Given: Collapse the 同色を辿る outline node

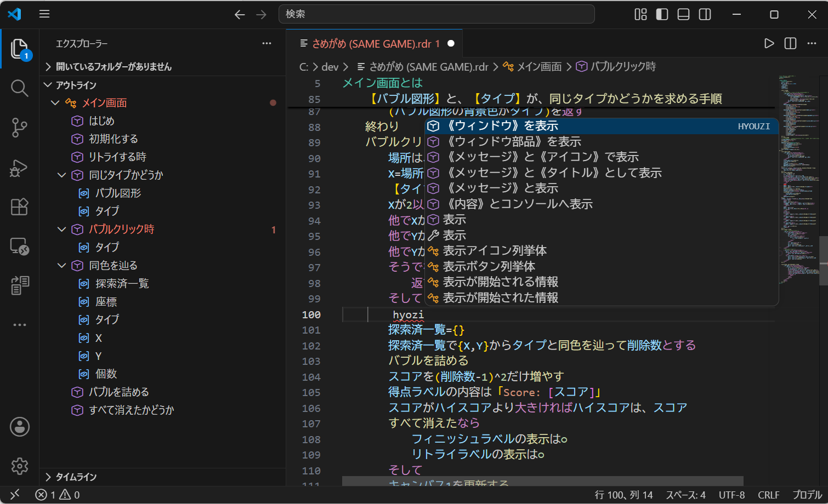Looking at the screenshot, I should coord(61,265).
